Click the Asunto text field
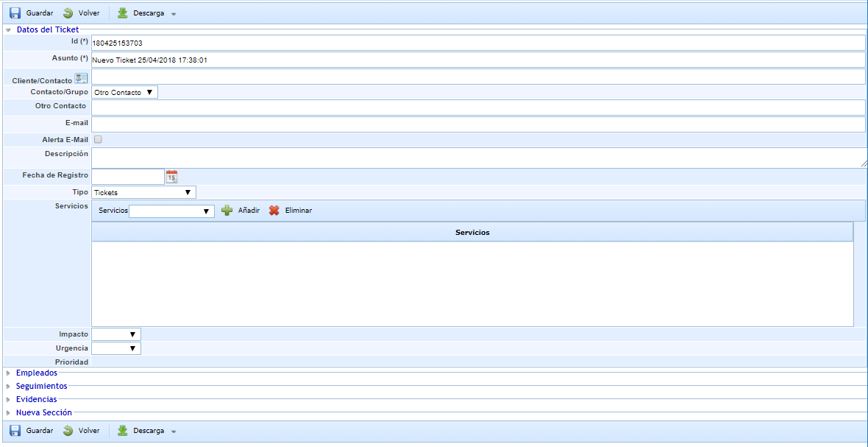 pos(478,60)
